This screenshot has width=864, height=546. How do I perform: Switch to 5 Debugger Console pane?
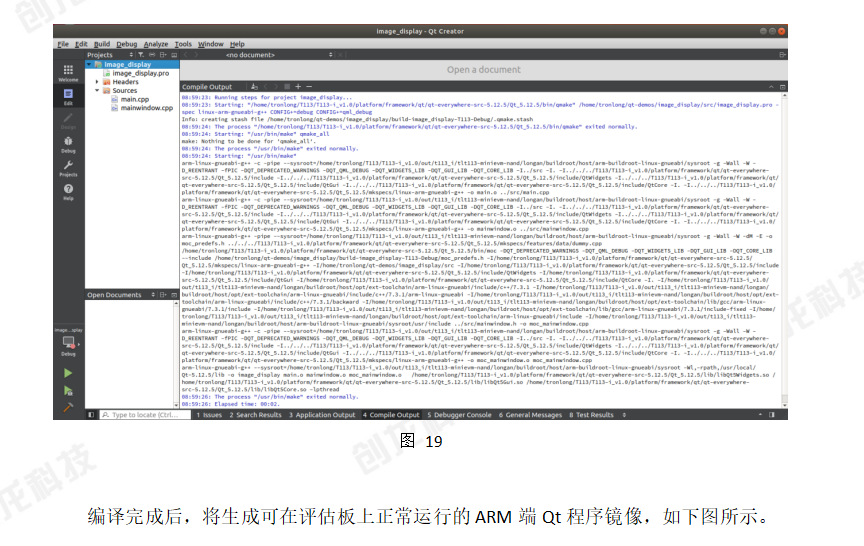[x=459, y=415]
